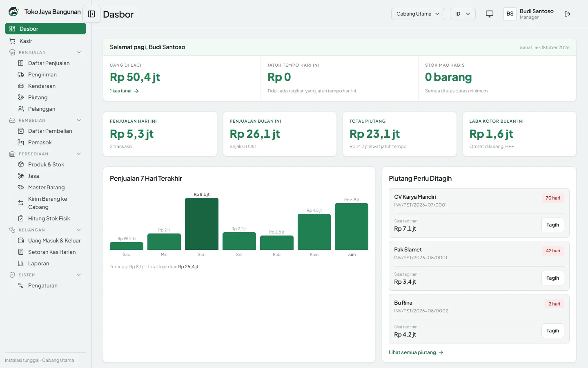Viewport: 588px width, 368px height.
Task: Open Kasir via its cart icon
Action: pyautogui.click(x=12, y=41)
